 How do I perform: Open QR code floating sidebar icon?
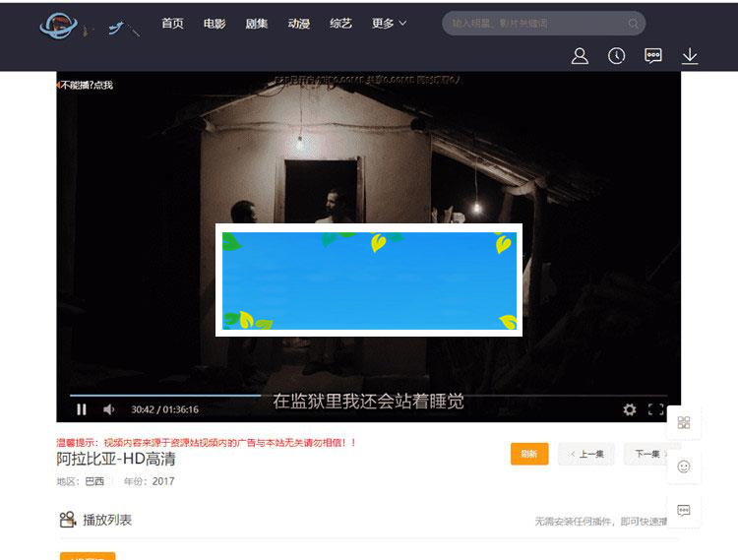pos(684,422)
